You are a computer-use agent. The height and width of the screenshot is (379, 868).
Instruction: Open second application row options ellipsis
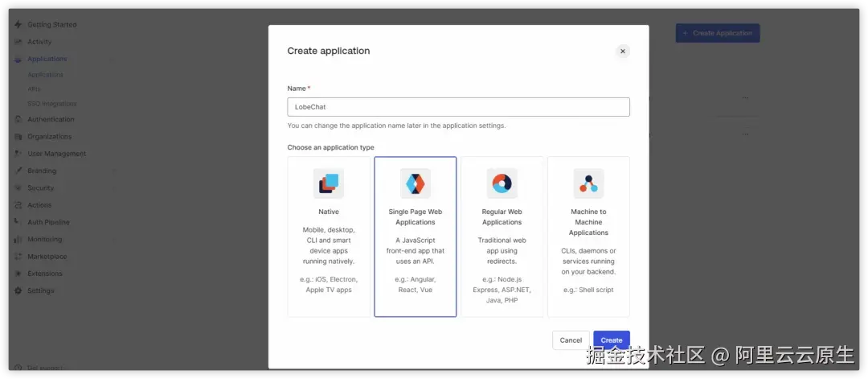pyautogui.click(x=745, y=134)
